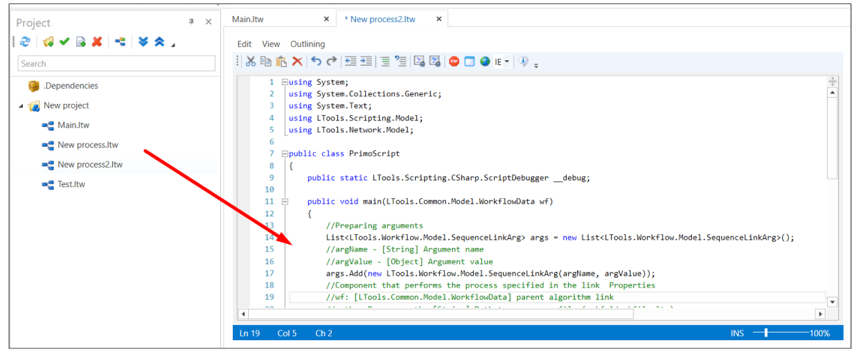868x354 pixels.
Task: Click the Refresh icon in Project panel
Action: click(25, 42)
